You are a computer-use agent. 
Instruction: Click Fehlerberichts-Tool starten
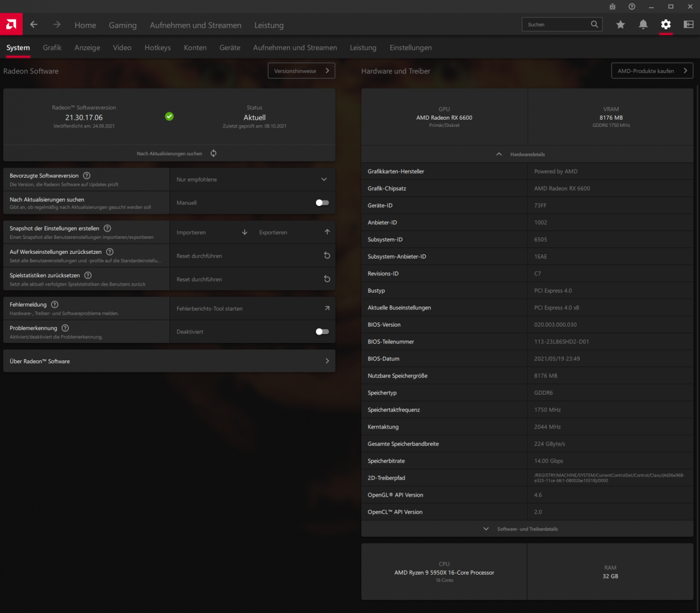tap(252, 308)
